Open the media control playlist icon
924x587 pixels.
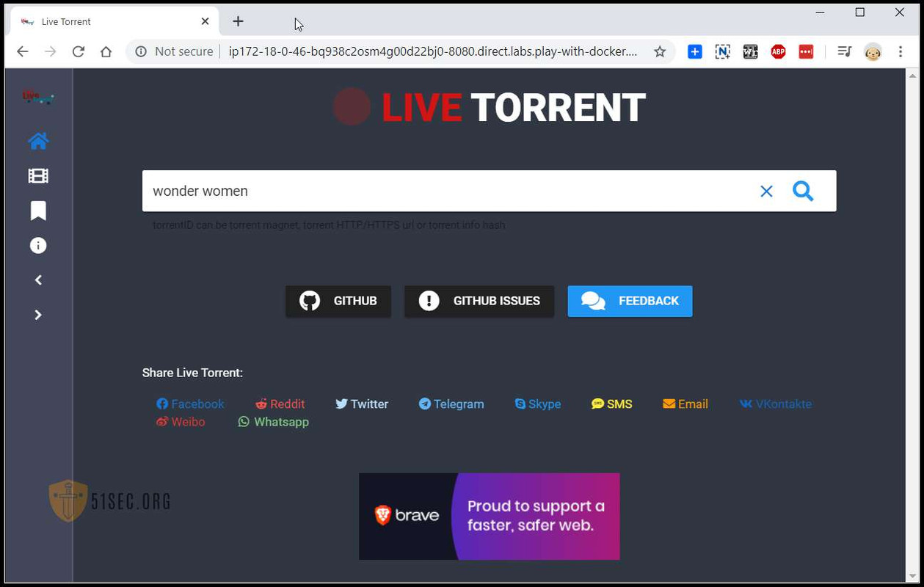tap(845, 51)
